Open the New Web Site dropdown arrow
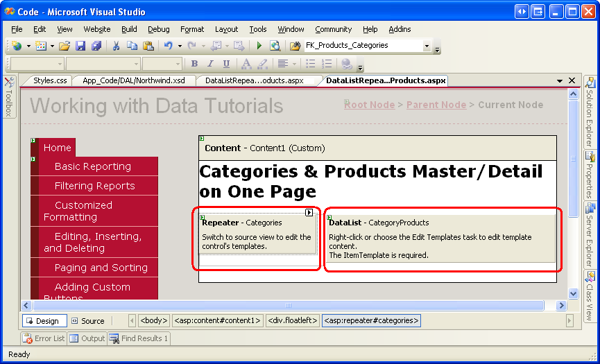Viewport: 600px width, 364px height. click(28, 46)
